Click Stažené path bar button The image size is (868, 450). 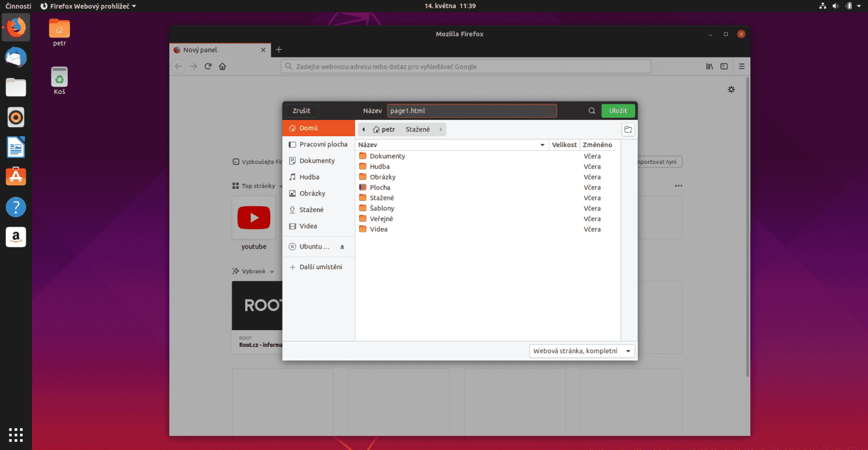tap(418, 130)
